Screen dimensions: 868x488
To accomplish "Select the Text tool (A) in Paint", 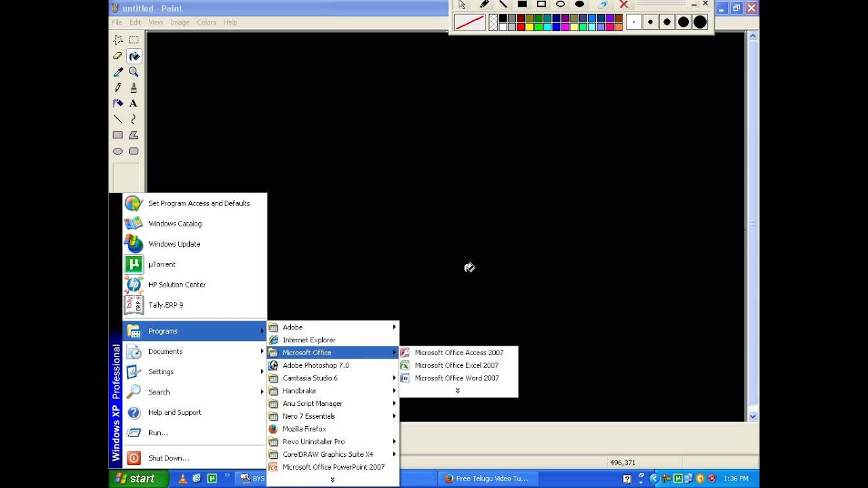I will (x=134, y=103).
